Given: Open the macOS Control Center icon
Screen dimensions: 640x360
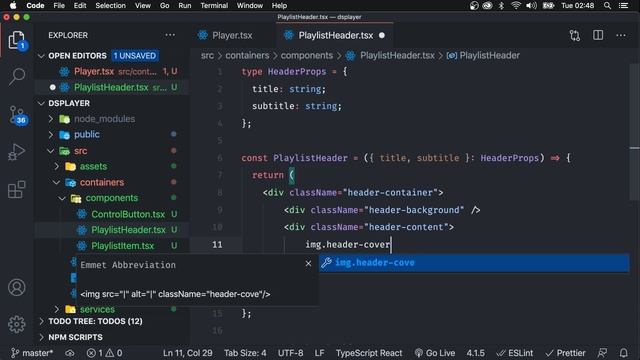Looking at the screenshot, I should [623, 6].
